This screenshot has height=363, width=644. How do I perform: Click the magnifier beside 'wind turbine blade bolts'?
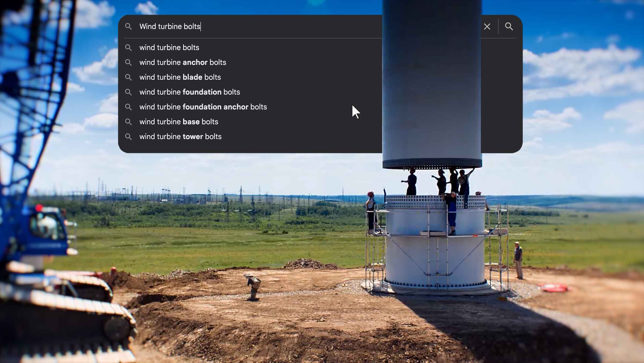pyautogui.click(x=129, y=77)
